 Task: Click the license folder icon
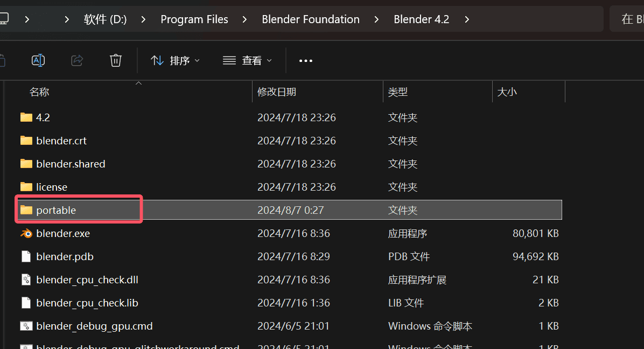(26, 187)
